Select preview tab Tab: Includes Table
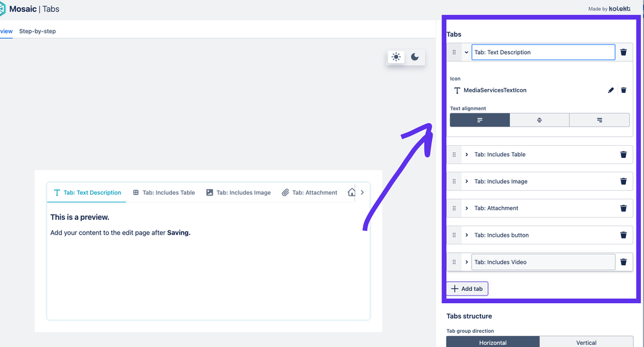 pyautogui.click(x=164, y=192)
